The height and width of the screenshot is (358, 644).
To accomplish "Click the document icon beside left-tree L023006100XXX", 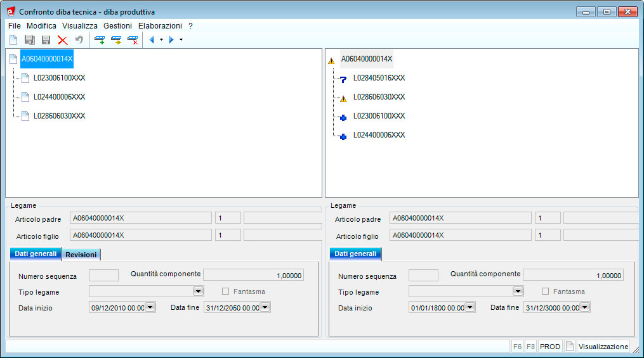I will coord(25,78).
